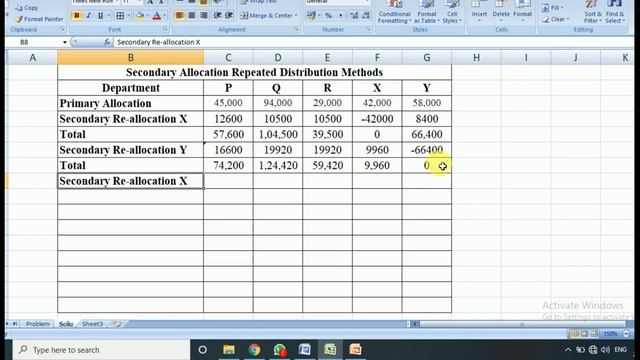Open Number dialog launcher

[369, 29]
